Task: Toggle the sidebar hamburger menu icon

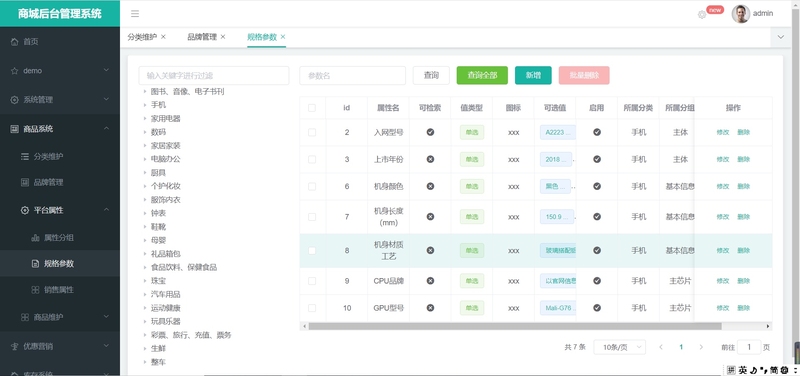Action: [x=135, y=14]
